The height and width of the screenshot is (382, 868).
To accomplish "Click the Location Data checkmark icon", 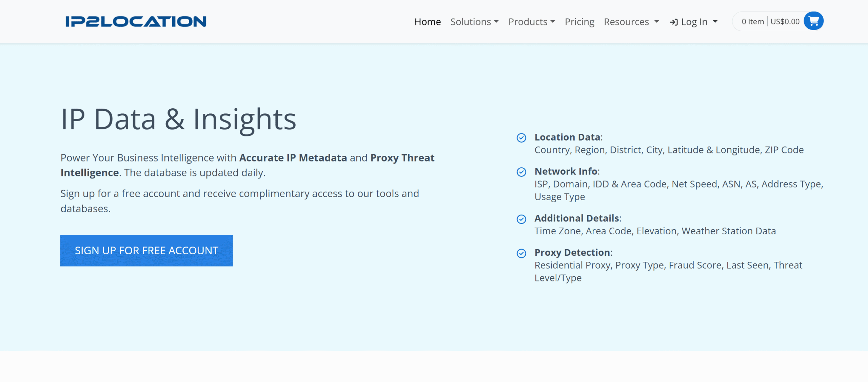I will (521, 138).
